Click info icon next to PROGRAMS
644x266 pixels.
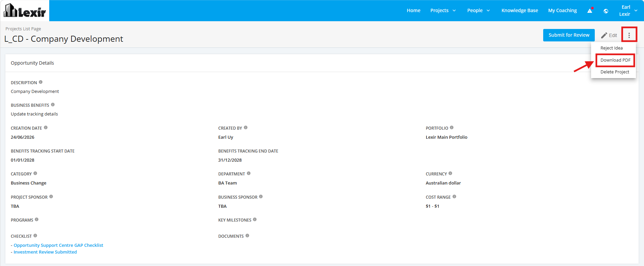[x=37, y=220]
